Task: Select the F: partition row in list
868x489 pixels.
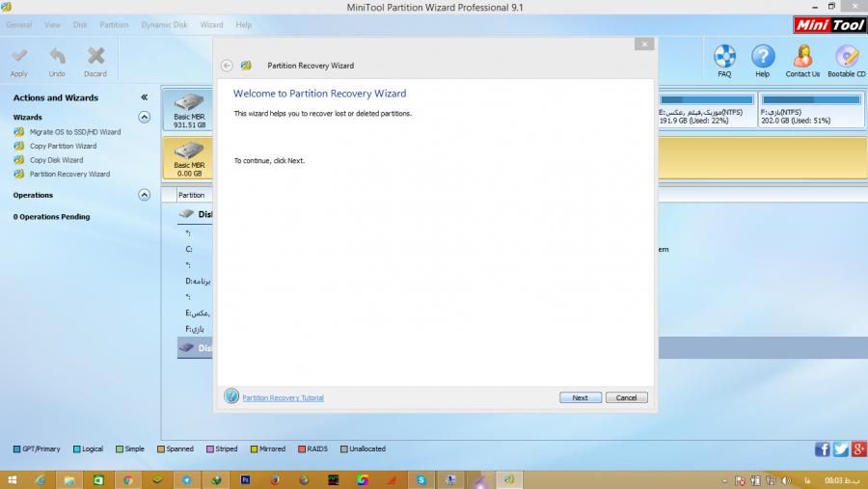Action: point(195,329)
